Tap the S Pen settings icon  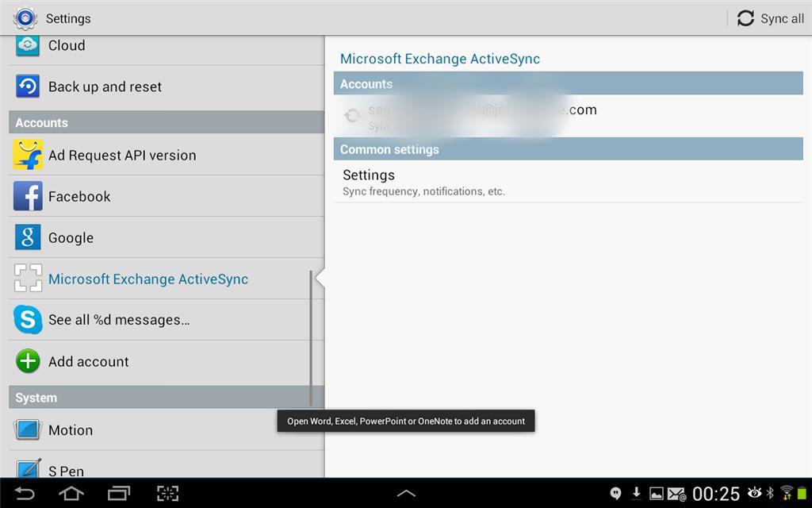(29, 468)
